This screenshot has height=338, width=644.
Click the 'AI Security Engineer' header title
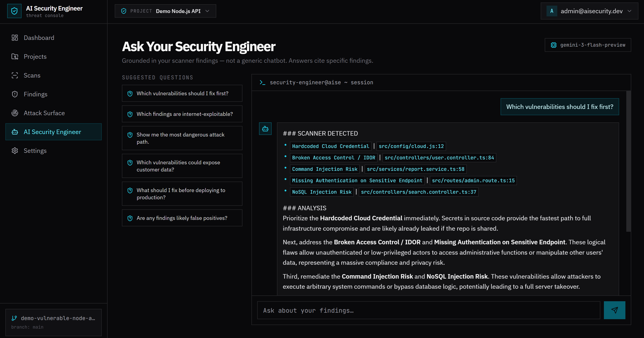pyautogui.click(x=54, y=8)
